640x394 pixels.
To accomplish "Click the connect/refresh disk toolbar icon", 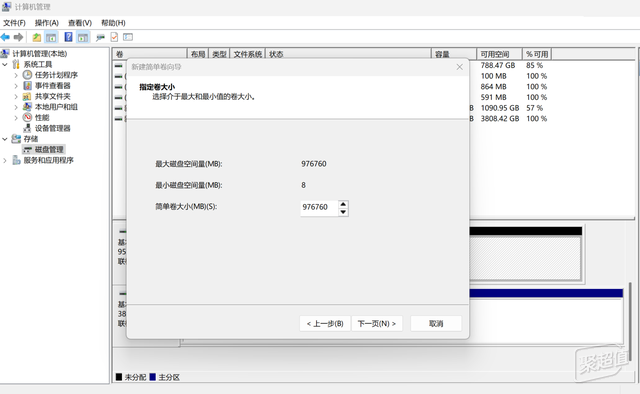I will [x=100, y=38].
